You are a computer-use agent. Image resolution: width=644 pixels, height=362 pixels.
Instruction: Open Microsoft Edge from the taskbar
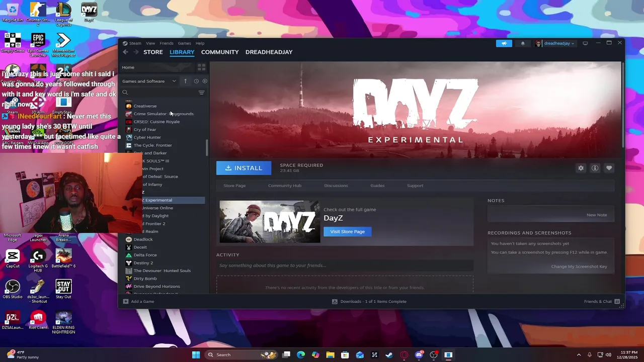[301, 355]
